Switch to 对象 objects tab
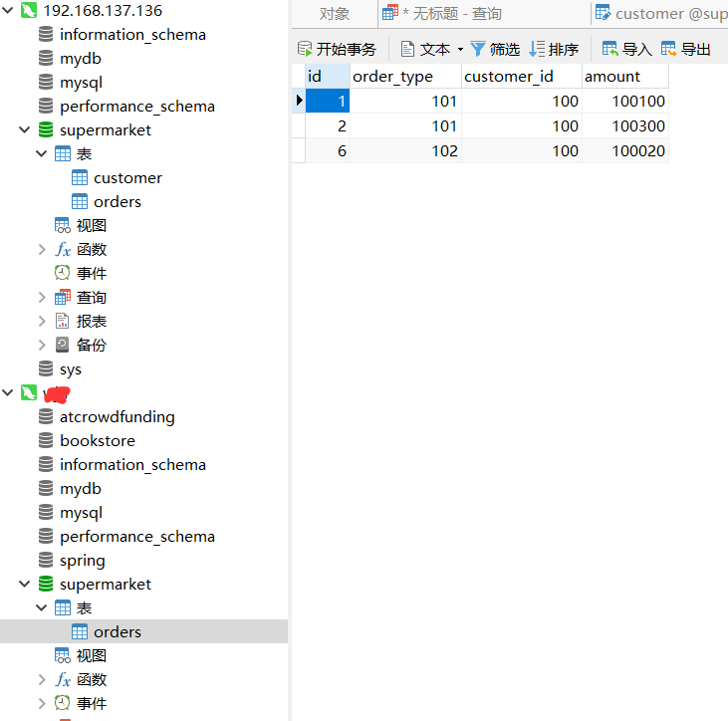 pyautogui.click(x=335, y=14)
